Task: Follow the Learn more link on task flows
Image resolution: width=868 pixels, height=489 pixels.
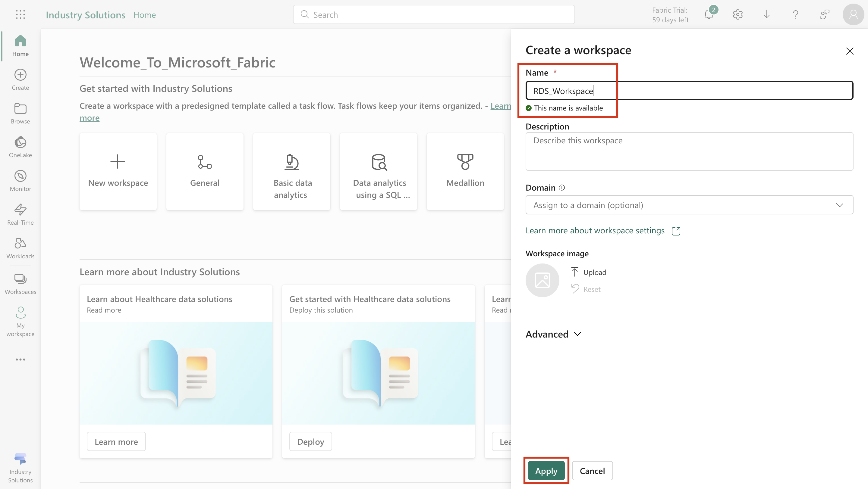Action: point(501,106)
